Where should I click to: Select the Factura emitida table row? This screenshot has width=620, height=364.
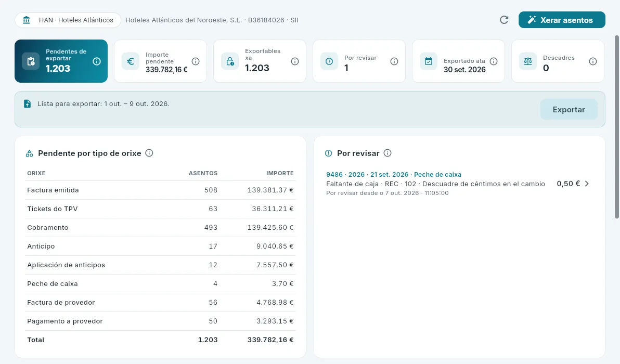tap(160, 190)
